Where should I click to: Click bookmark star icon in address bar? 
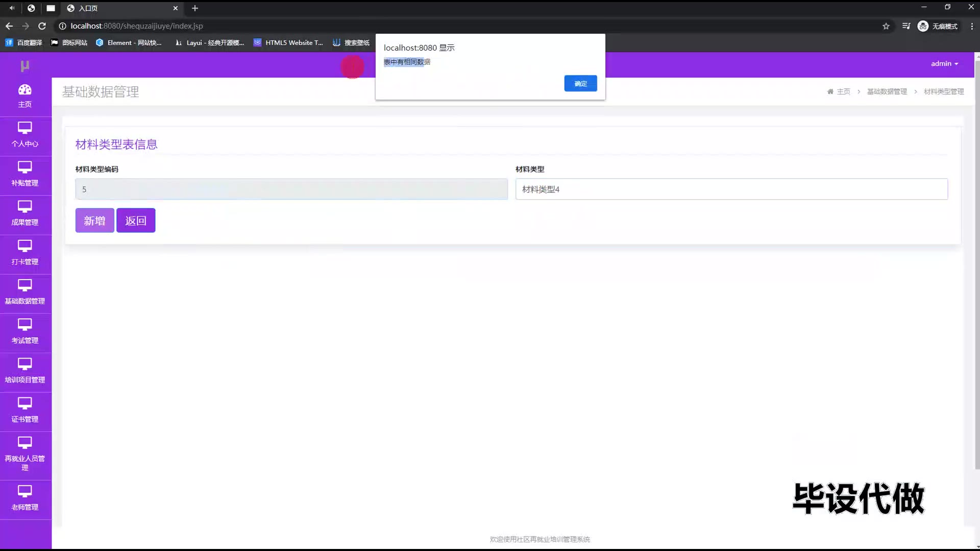click(886, 26)
